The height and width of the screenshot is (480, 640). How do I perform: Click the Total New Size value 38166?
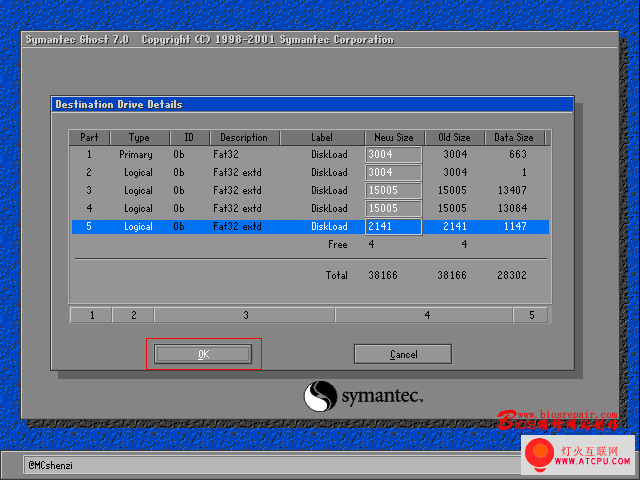click(x=383, y=276)
